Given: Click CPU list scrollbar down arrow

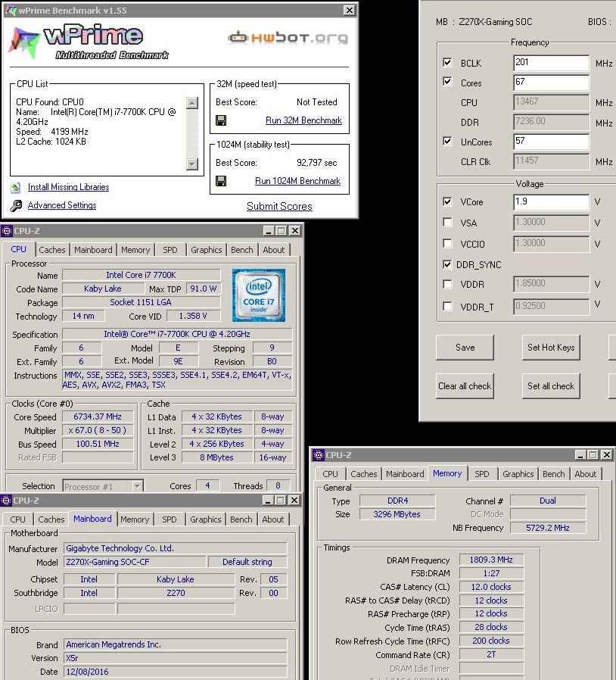Looking at the screenshot, I should pyautogui.click(x=192, y=164).
